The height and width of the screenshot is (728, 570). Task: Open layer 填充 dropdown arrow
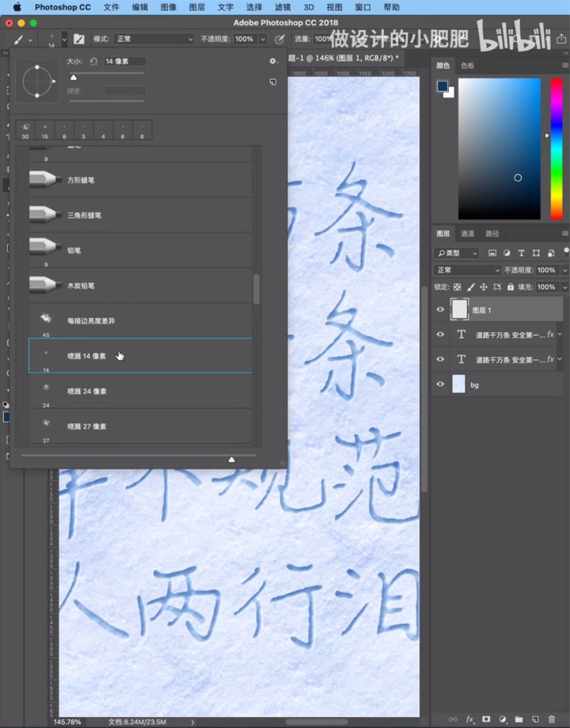(565, 287)
